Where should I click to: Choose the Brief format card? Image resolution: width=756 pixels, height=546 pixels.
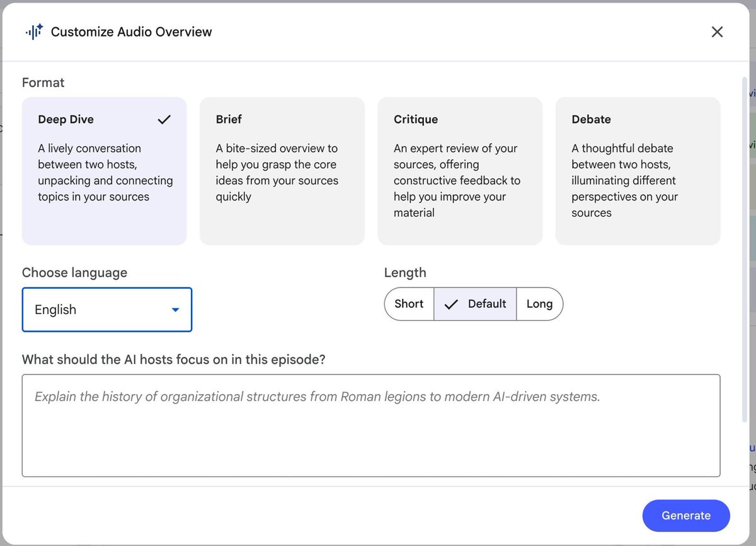(x=282, y=171)
